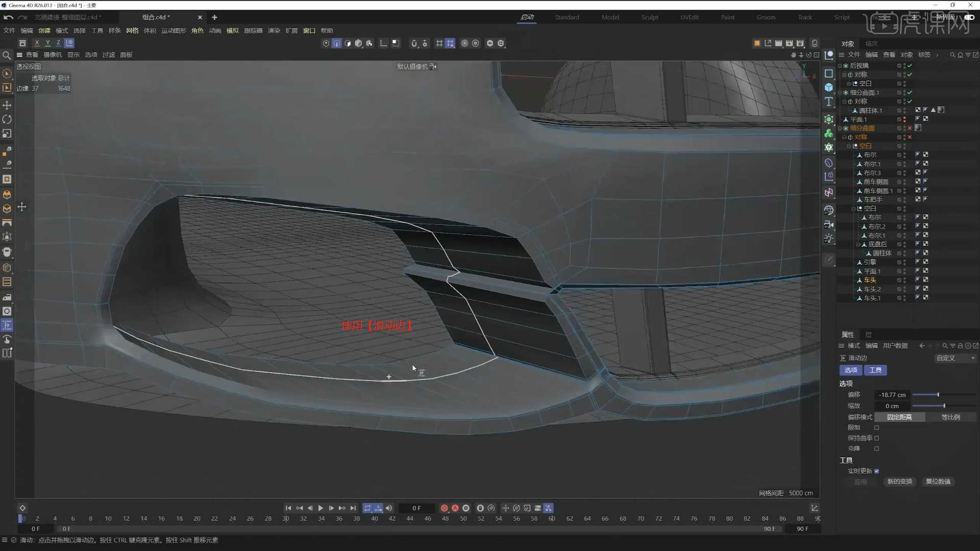Screen dimensions: 980x551
Task: Click 复位数值 button
Action: pyautogui.click(x=938, y=482)
